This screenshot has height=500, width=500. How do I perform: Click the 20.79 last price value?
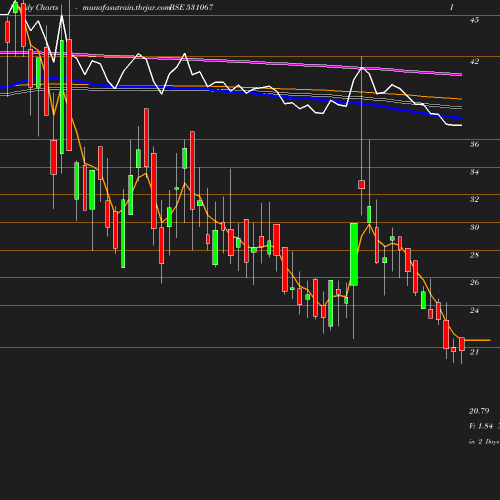point(479,411)
